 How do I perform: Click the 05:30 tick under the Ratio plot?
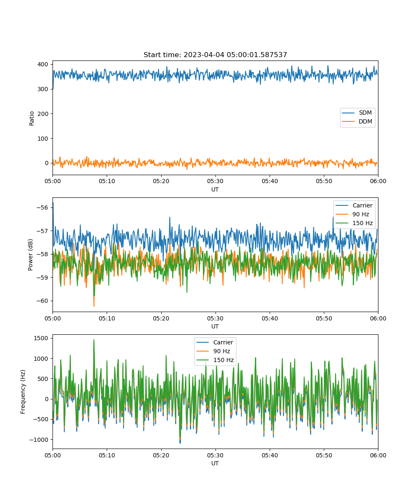click(215, 181)
